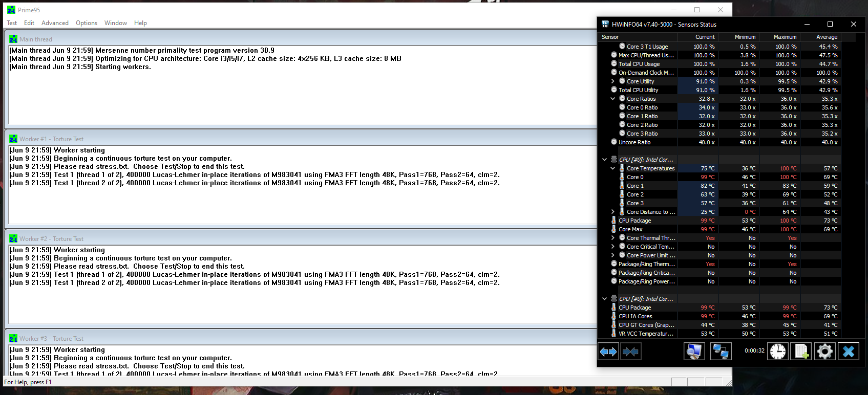Select the Package/Ring Power Limit row label
The width and height of the screenshot is (868, 395).
647,281
